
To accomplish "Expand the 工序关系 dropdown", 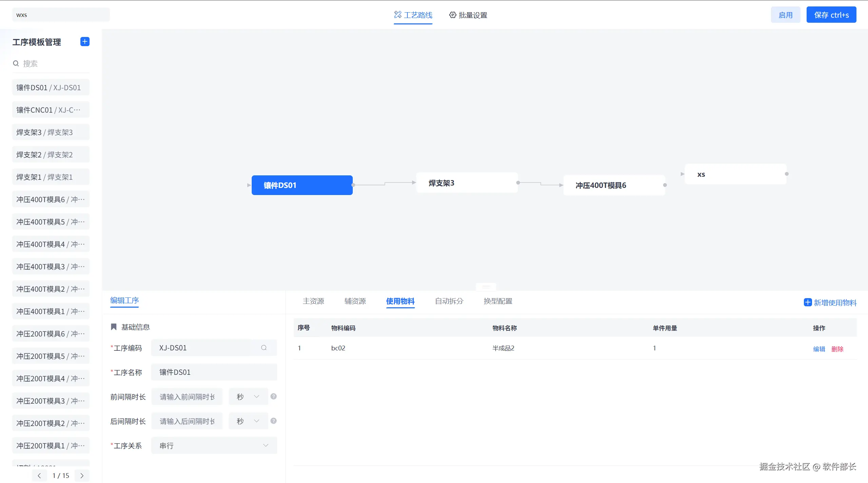I will [214, 445].
